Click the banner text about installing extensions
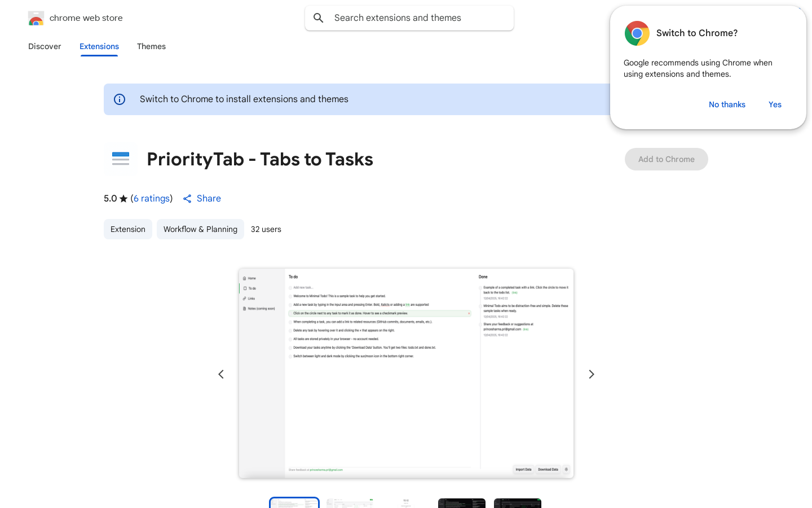Image resolution: width=812 pixels, height=508 pixels. pyautogui.click(x=244, y=99)
